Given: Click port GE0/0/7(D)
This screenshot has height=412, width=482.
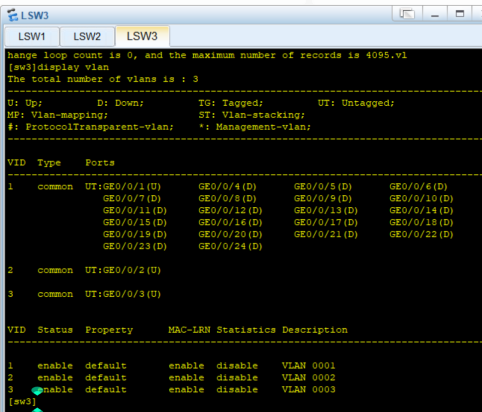Looking at the screenshot, I should [x=132, y=199].
